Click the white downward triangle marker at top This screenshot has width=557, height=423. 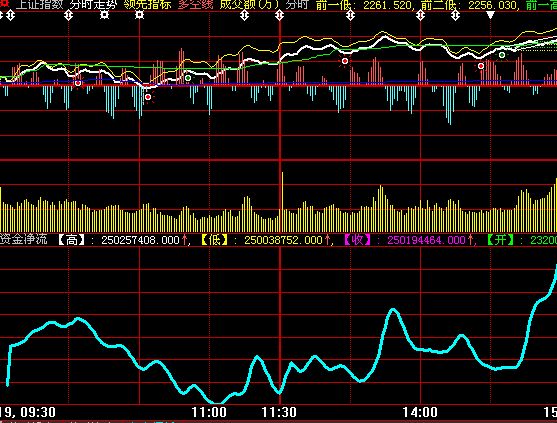[x=491, y=15]
